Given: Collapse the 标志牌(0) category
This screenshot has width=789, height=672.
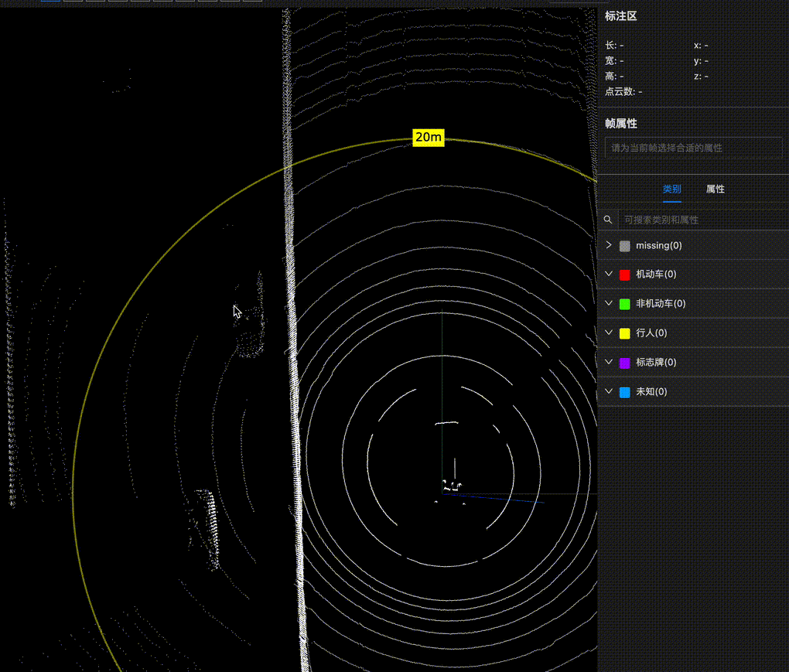Looking at the screenshot, I should (x=609, y=362).
